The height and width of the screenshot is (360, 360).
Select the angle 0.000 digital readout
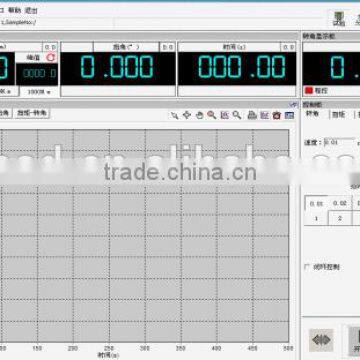(x=118, y=68)
